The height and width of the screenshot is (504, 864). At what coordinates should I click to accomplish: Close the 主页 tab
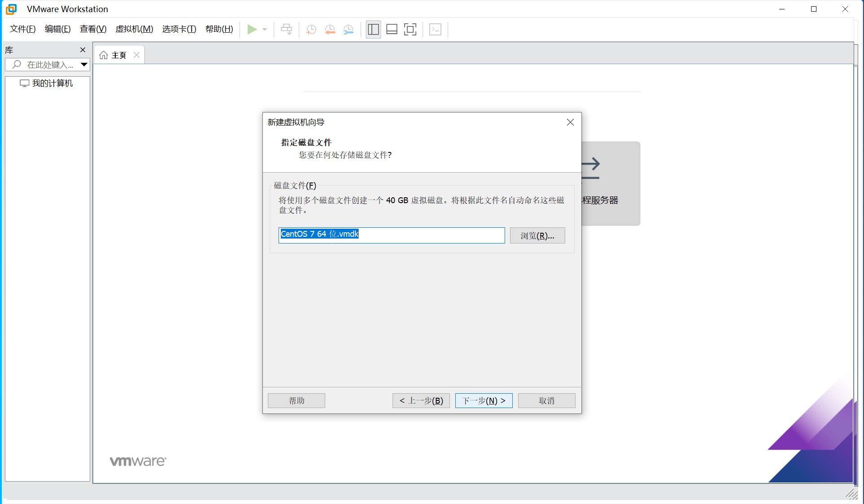tap(137, 55)
